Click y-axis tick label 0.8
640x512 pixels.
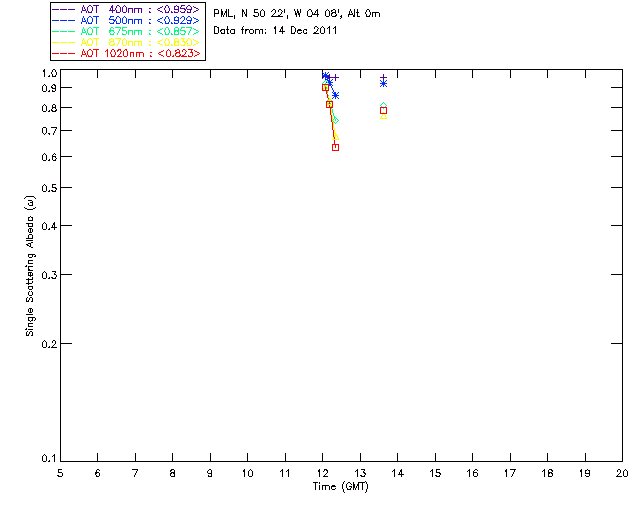49,108
